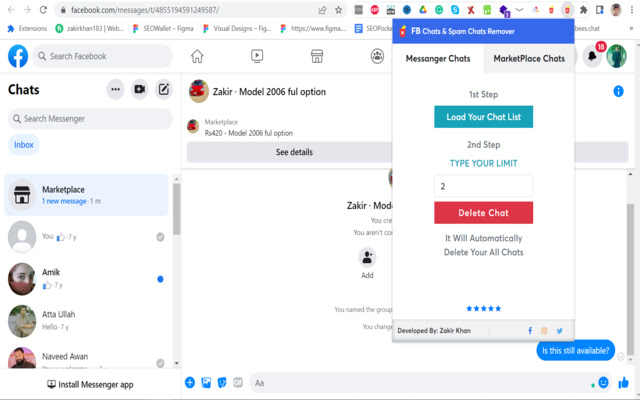This screenshot has height=400, width=640.
Task: Open Chrome extensions puzzle icon
Action: pos(584,10)
